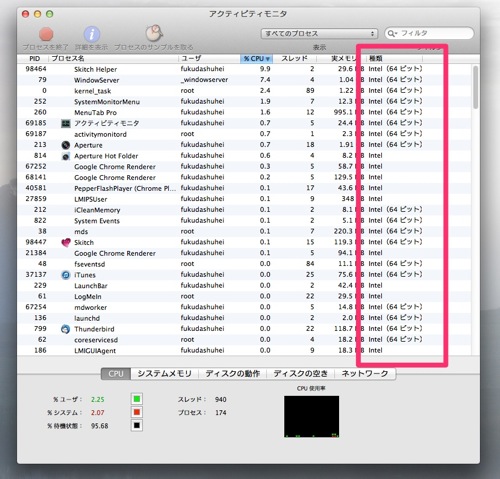The width and height of the screenshot is (500, 479).
Task: Select the LMIGUIAgent process row
Action: 244,350
